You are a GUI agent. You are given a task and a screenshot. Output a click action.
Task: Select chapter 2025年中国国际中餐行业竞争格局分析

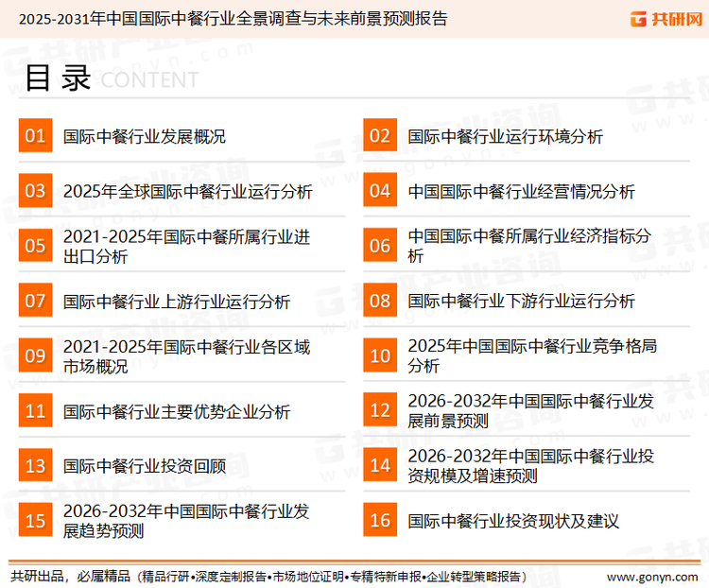click(532, 356)
